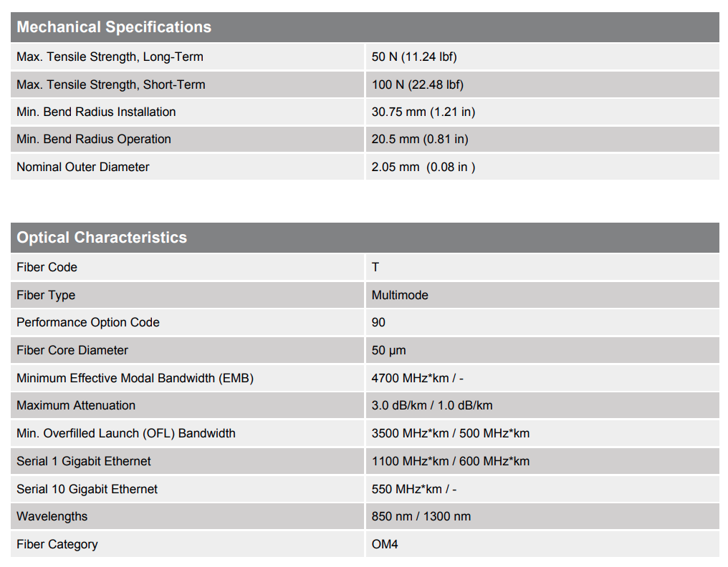Click the Minimum Effective Modal Bandwidth label

pos(135,378)
